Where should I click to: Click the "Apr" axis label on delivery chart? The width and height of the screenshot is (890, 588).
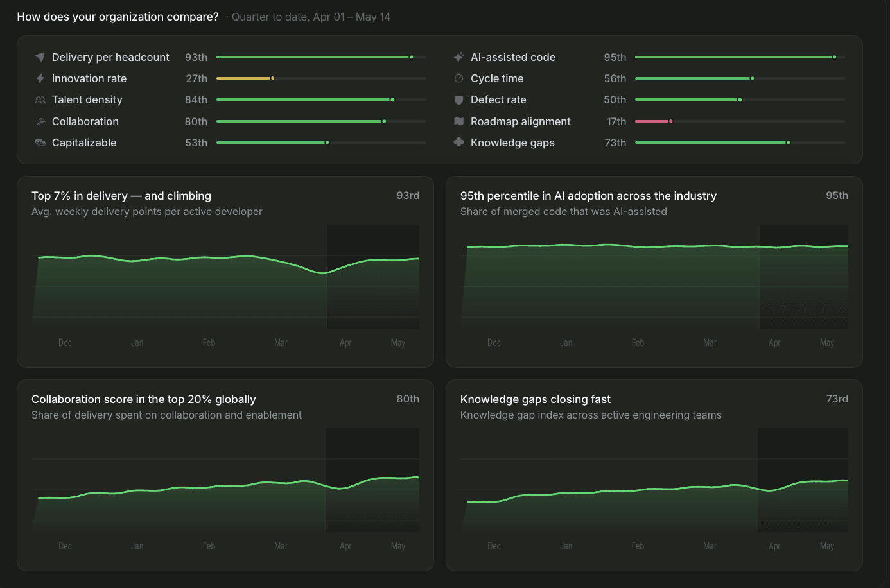click(x=345, y=343)
